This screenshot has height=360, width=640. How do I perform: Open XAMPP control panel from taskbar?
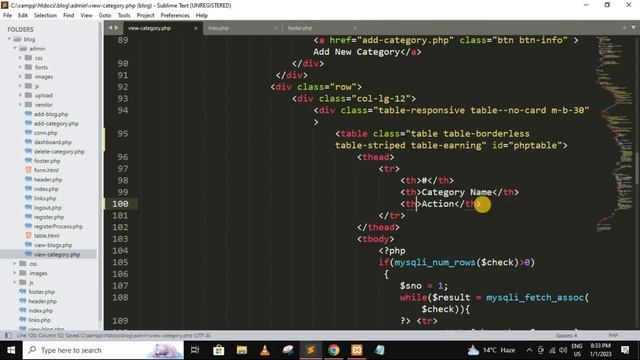(356, 350)
